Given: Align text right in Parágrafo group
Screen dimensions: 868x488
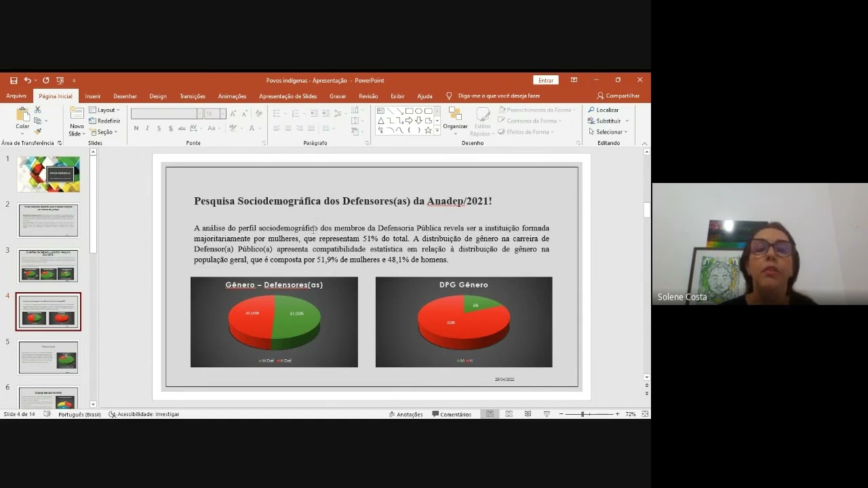Looking at the screenshot, I should click(299, 128).
